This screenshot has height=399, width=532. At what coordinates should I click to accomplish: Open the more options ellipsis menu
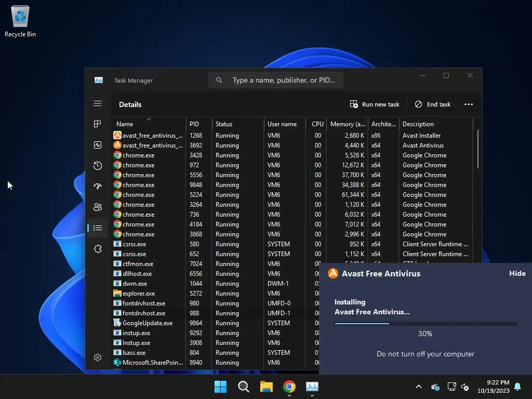point(469,104)
